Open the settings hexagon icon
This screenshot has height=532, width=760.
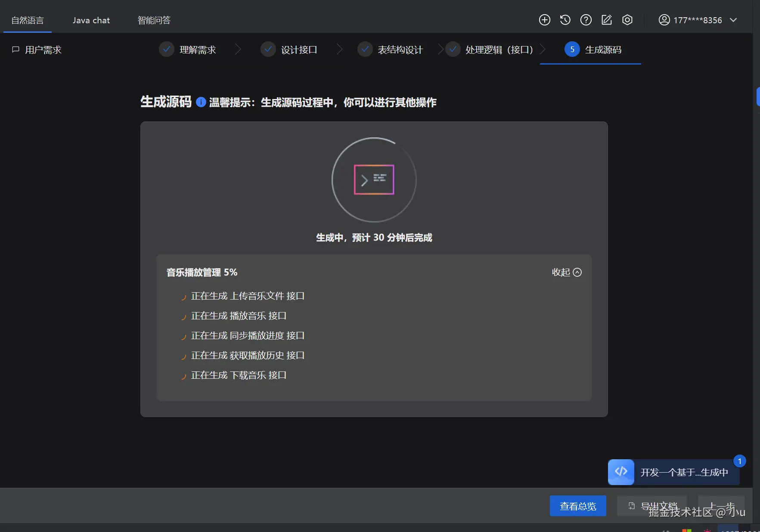pos(627,20)
